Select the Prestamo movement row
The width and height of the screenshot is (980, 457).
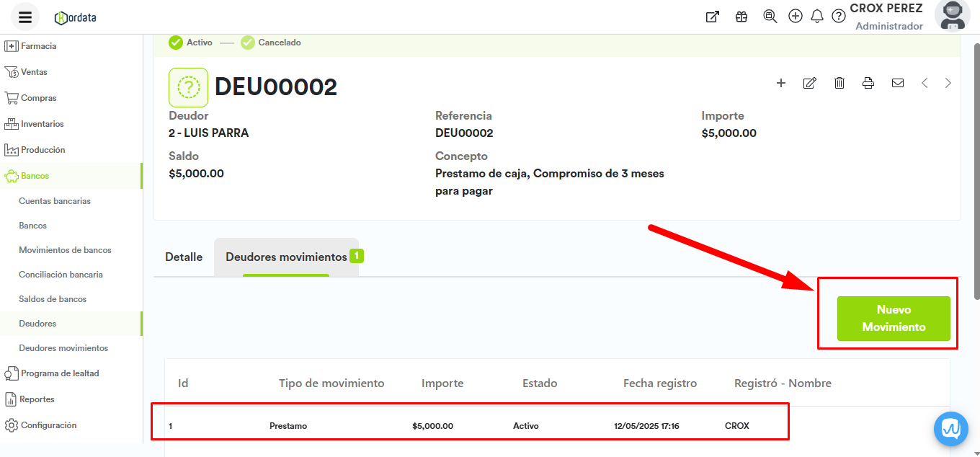[x=469, y=426]
